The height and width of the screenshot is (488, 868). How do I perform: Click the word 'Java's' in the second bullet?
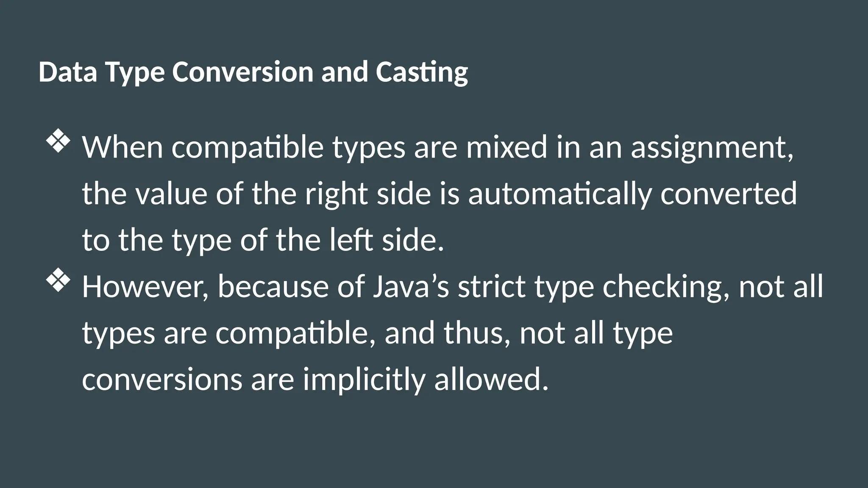coord(411,287)
